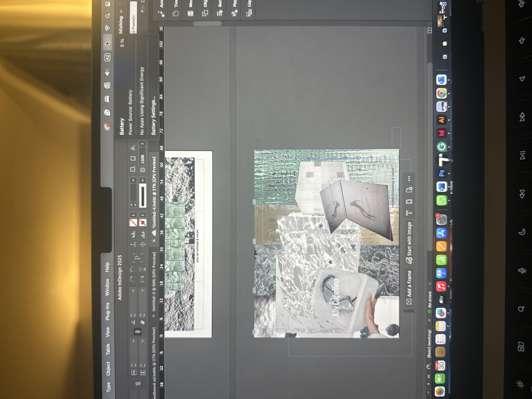Click the fill swatch with red slash
The image size is (532, 399).
(133, 222)
